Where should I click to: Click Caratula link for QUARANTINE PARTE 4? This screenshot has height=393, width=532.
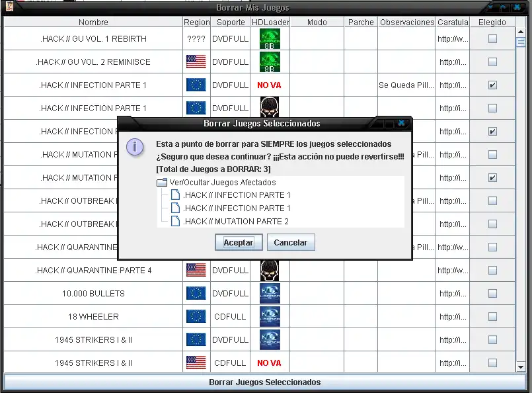(453, 271)
